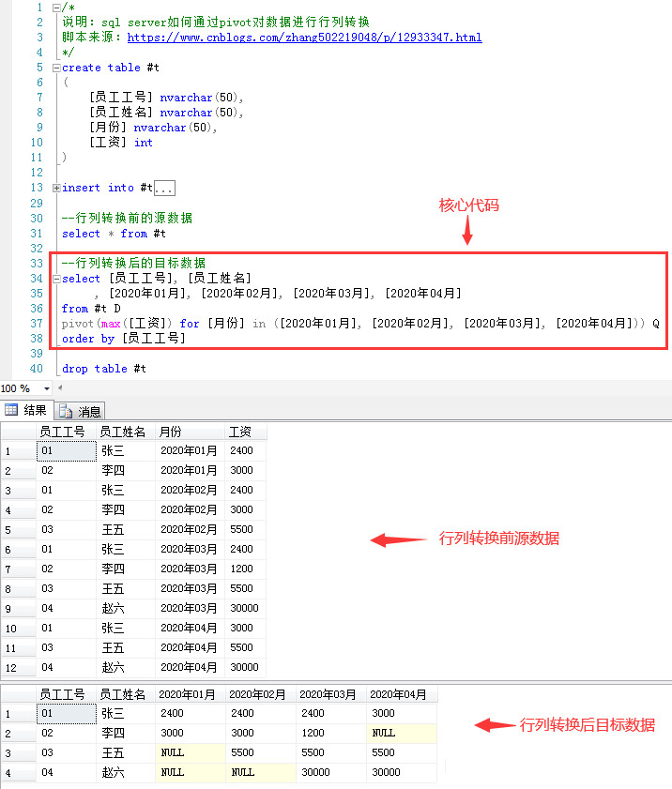672x789 pixels.
Task: Click the horizontal scrollbar left arrow
Action: coord(60,388)
